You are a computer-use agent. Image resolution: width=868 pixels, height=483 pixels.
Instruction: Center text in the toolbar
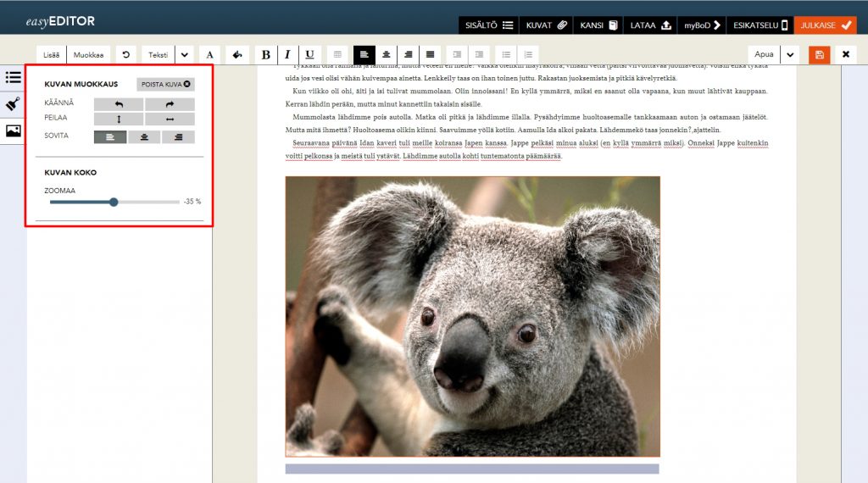387,55
